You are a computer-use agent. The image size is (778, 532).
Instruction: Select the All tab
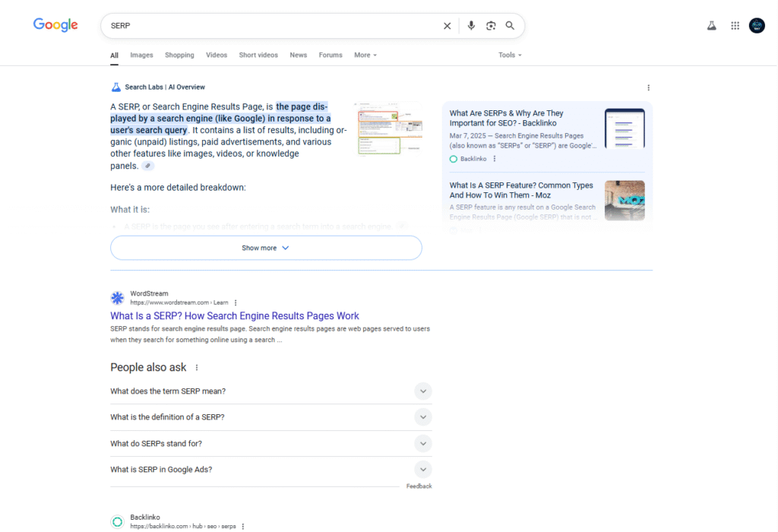point(114,55)
